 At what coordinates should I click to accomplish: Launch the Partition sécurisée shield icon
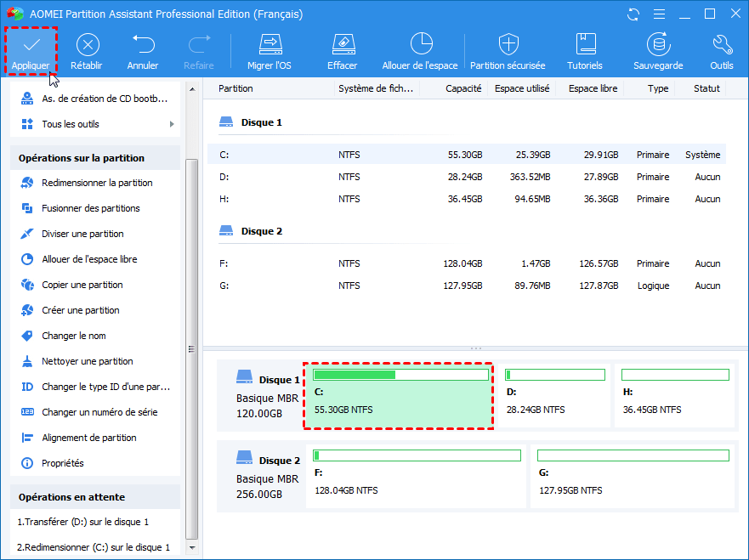tap(508, 44)
